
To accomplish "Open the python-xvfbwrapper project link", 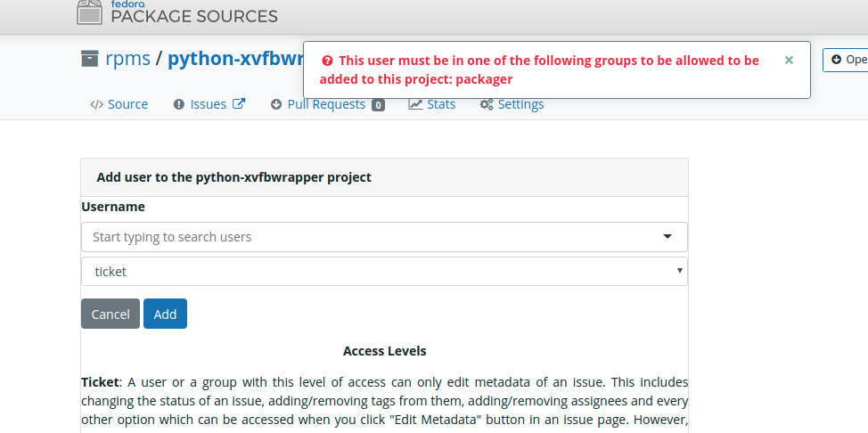I will pos(236,59).
